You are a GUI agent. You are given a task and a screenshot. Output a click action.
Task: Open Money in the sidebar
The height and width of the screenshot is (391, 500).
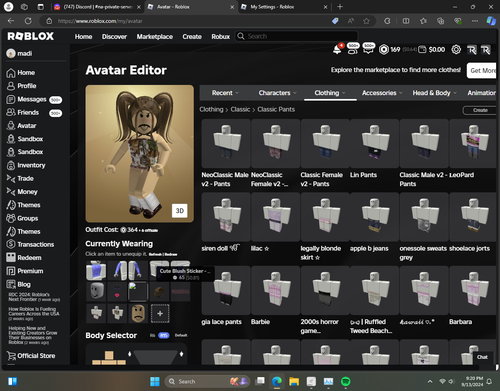click(22, 192)
